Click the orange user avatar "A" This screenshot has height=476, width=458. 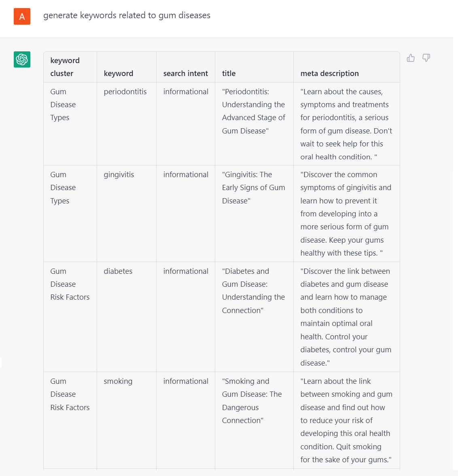[22, 17]
